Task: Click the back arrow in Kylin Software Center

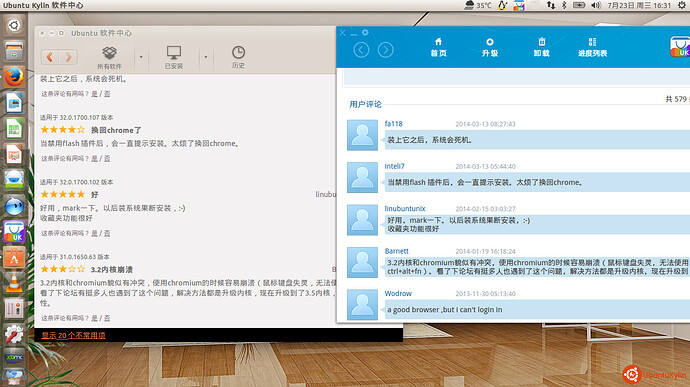Action: 361,50
